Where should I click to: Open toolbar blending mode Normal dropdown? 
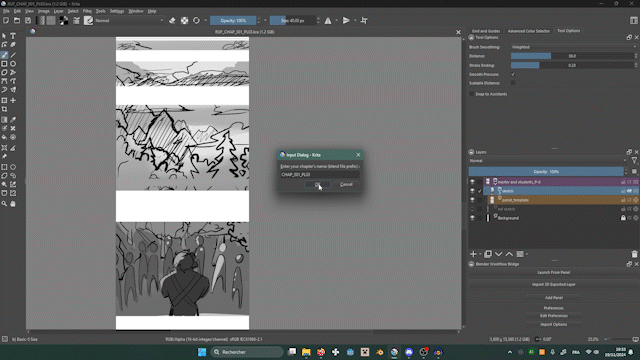click(129, 20)
